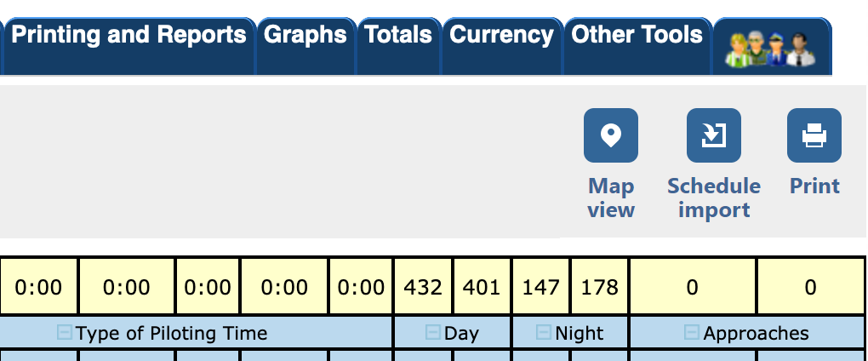Click the Print printer icon
The width and height of the screenshot is (868, 361).
814,135
